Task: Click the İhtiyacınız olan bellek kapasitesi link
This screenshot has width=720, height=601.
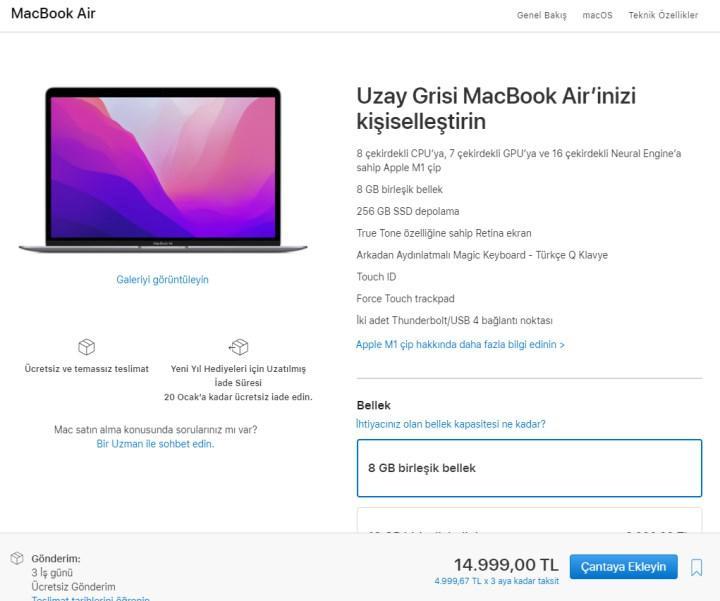Action: coord(451,424)
